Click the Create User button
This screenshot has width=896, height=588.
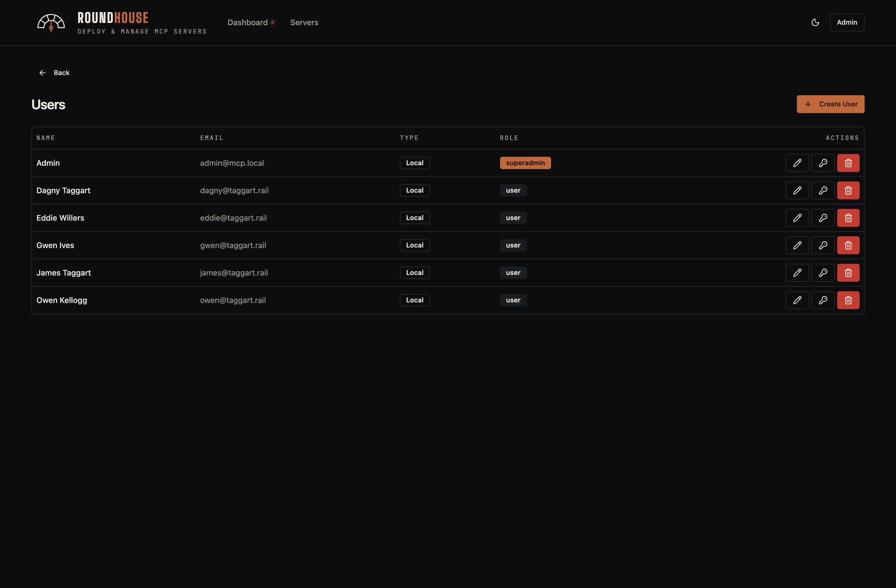point(830,104)
